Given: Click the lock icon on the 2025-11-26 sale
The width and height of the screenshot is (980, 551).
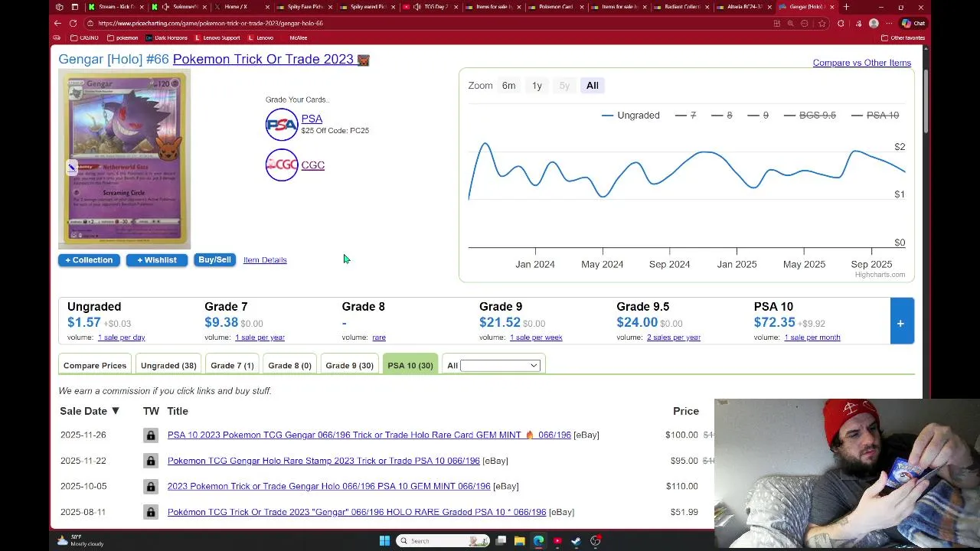Looking at the screenshot, I should point(151,435).
